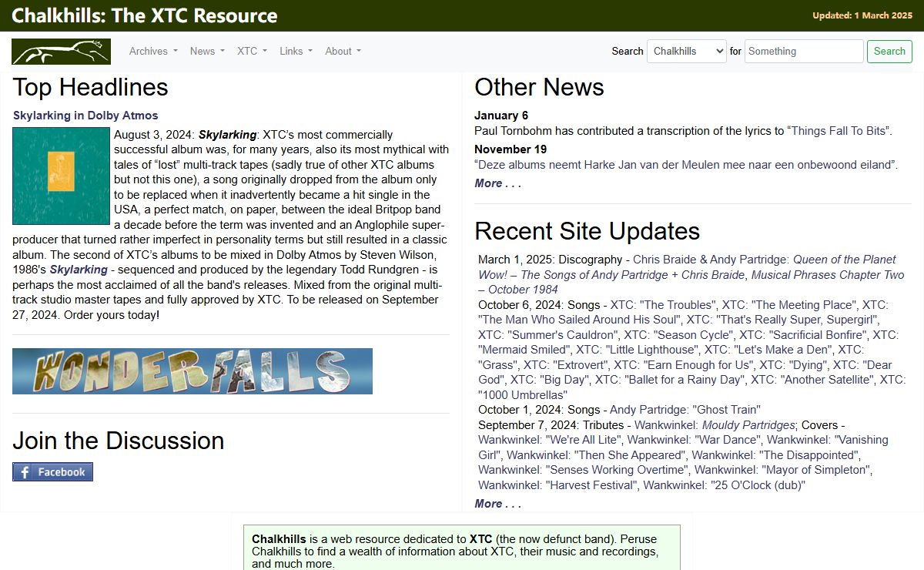Click the Join the Discussion heading

(x=119, y=441)
